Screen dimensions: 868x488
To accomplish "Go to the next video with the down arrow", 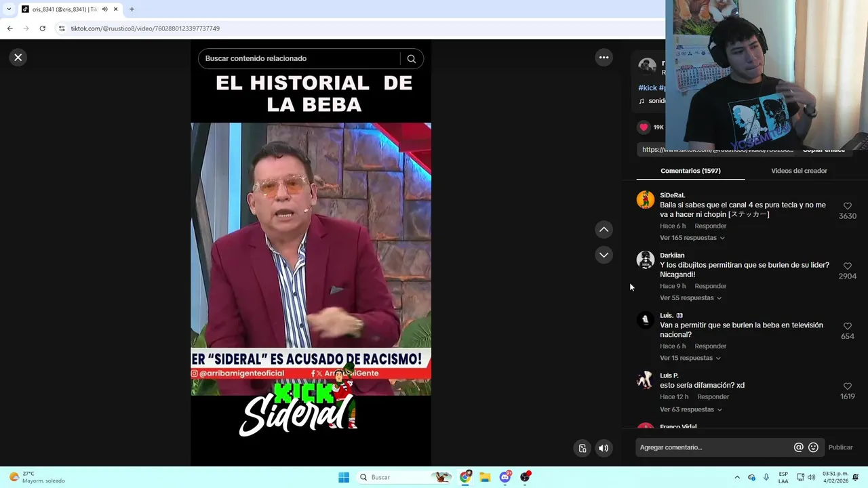I will 604,255.
